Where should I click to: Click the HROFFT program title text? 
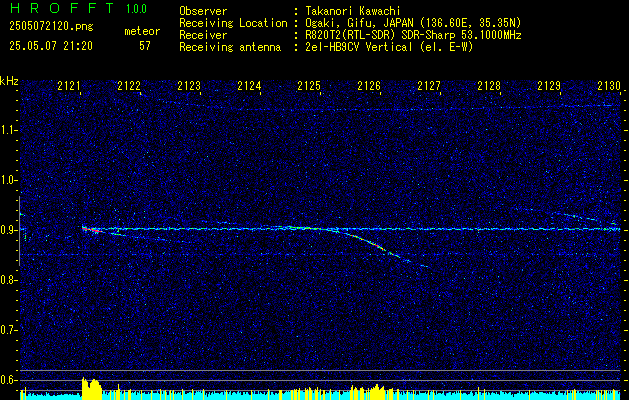coord(62,8)
